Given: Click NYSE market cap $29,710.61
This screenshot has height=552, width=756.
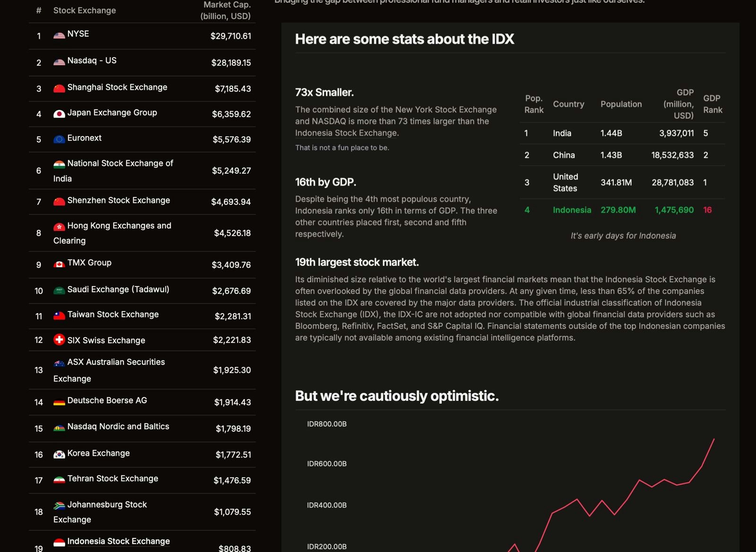Looking at the screenshot, I should point(231,36).
